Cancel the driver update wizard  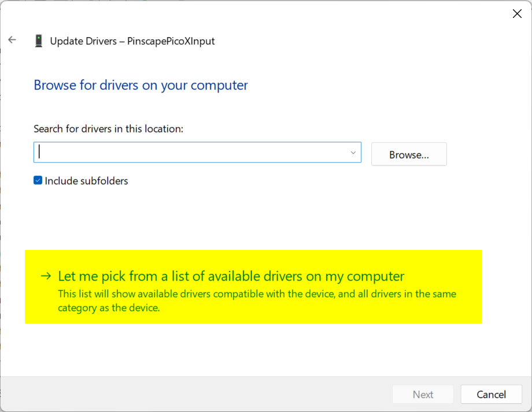(x=491, y=394)
